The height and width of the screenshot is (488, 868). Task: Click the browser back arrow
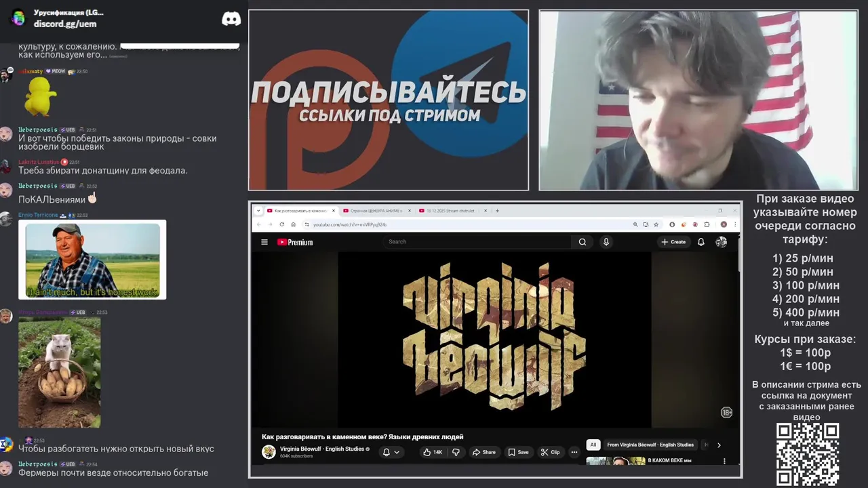coord(258,224)
